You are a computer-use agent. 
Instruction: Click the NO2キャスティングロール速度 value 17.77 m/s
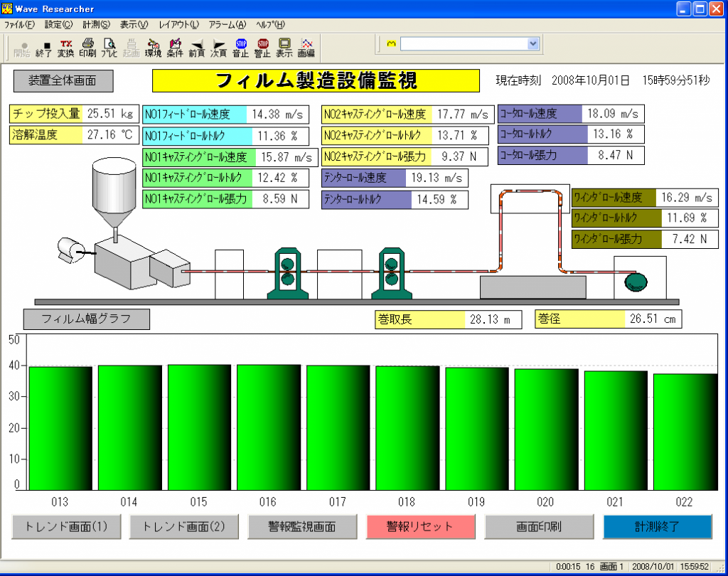pyautogui.click(x=463, y=114)
